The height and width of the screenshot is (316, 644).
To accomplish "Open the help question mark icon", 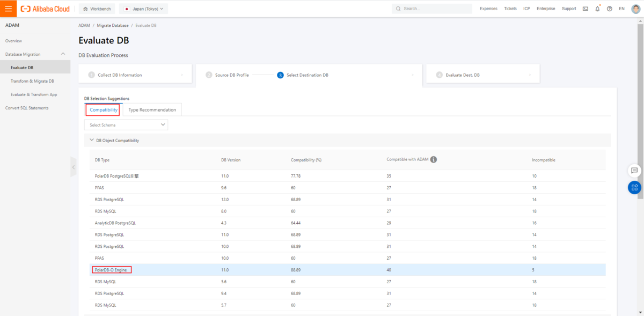I will pyautogui.click(x=610, y=9).
